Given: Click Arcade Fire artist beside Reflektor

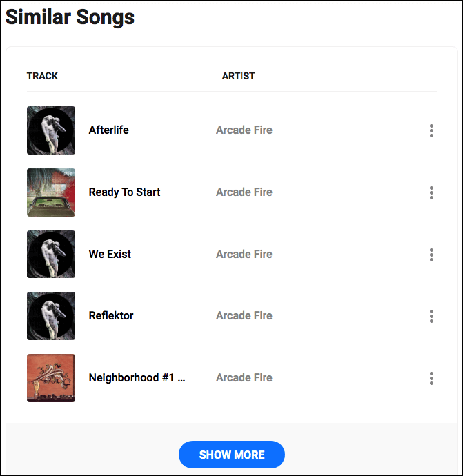Looking at the screenshot, I should click(244, 315).
